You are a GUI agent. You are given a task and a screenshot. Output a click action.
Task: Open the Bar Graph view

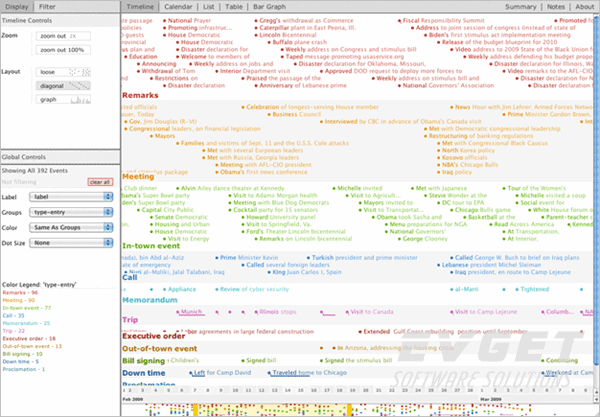(269, 7)
